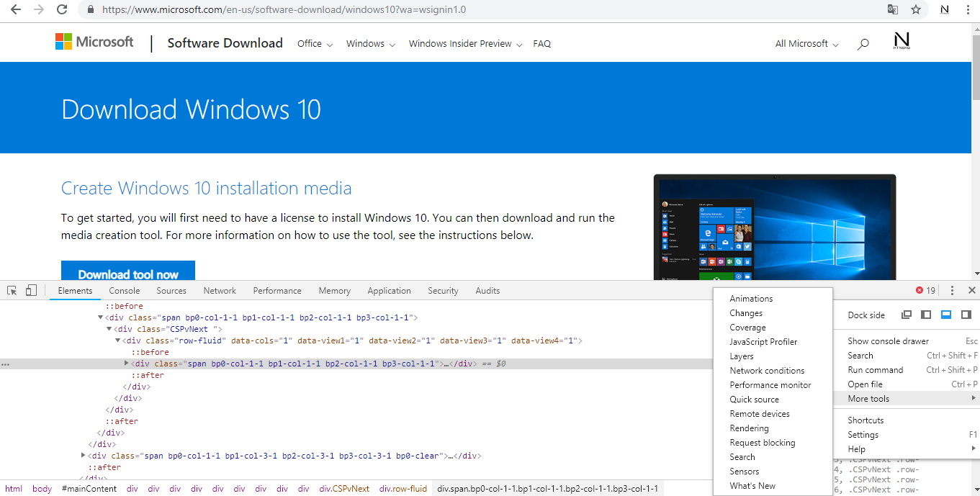This screenshot has width=980, height=496.
Task: Open the Help submenu item
Action: 907,449
